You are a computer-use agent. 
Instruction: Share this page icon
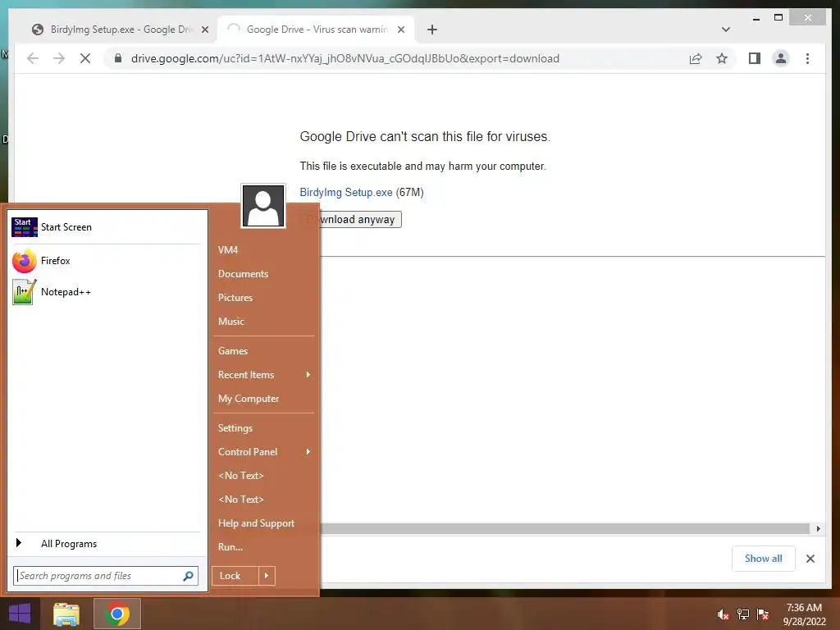point(696,58)
